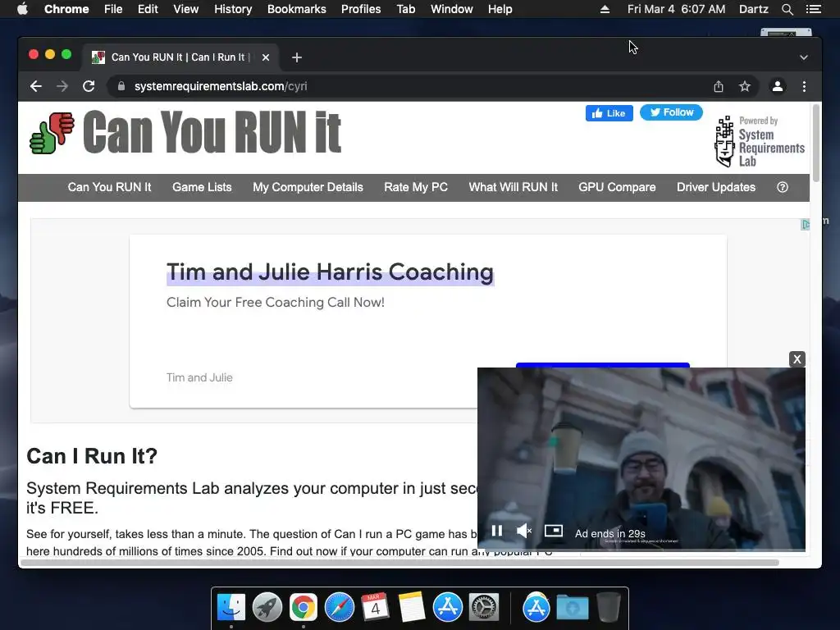Open the Bookmarks menu
Viewport: 840px width, 630px height.
point(297,9)
